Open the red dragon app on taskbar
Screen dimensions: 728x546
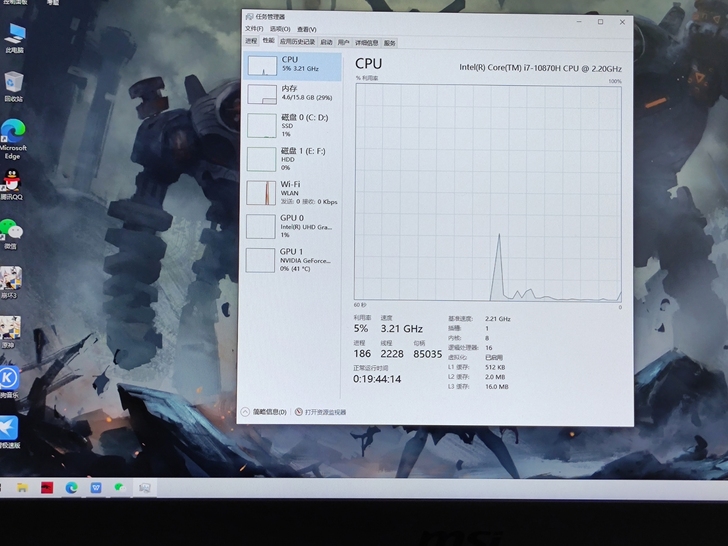coord(47,488)
